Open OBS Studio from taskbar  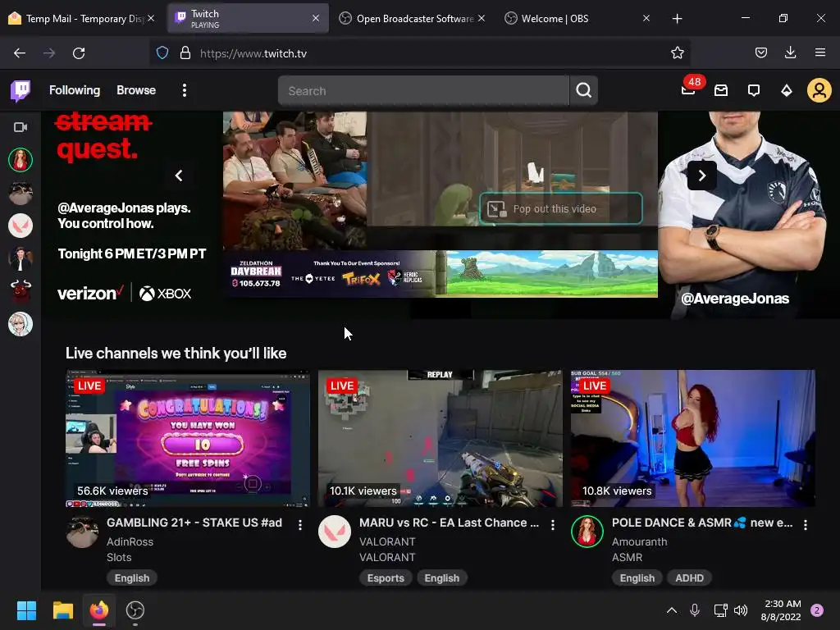click(x=135, y=610)
